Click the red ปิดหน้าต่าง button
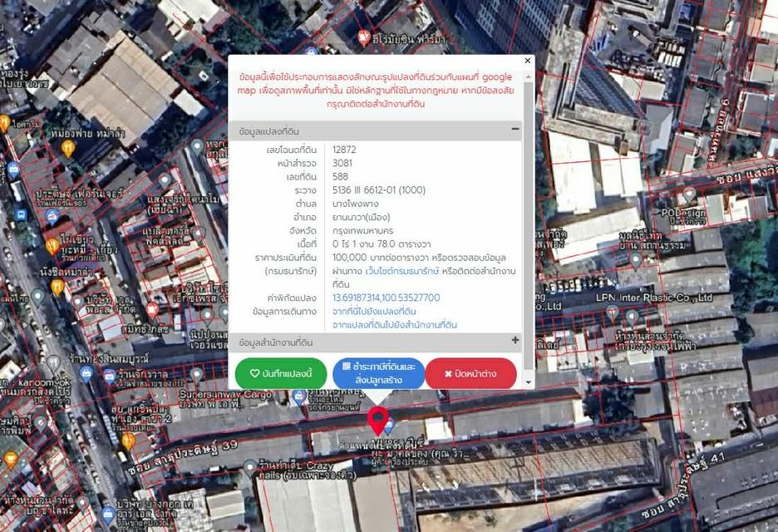This screenshot has height=532, width=778. [x=470, y=373]
